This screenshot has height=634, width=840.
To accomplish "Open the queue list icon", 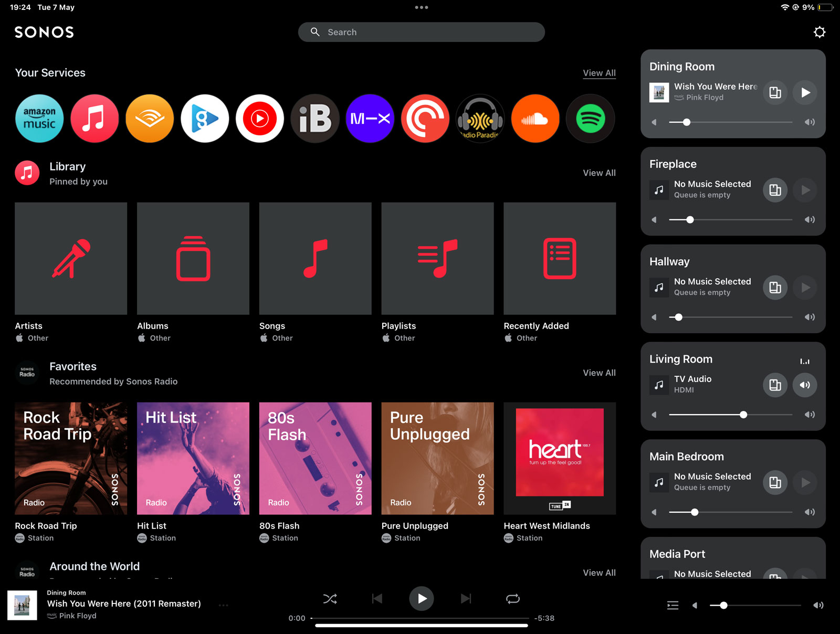I will (673, 606).
